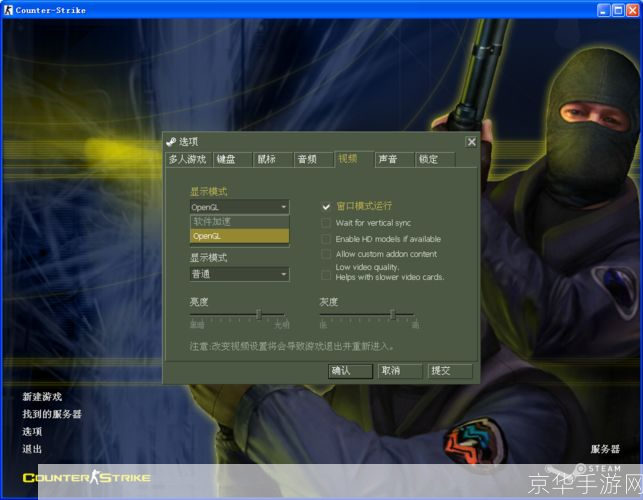Expand the 普通 display mode dropdown
The width and height of the screenshot is (643, 500).
click(239, 274)
